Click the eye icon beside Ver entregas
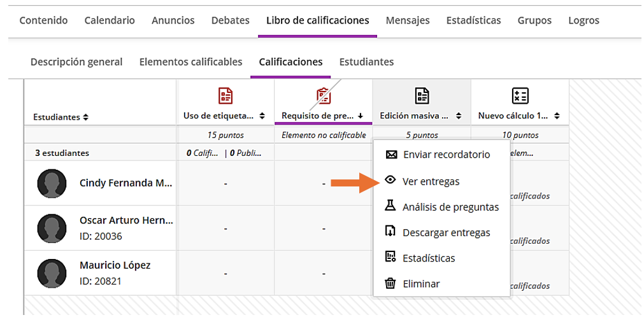The image size is (644, 322). (391, 181)
